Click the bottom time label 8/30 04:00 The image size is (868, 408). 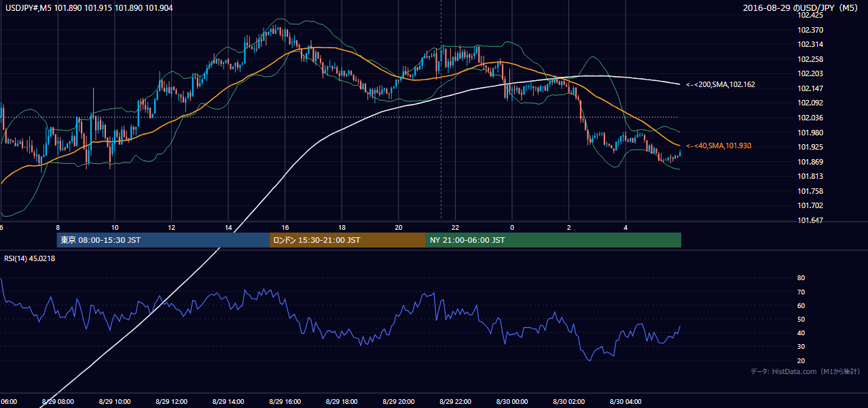(x=626, y=401)
